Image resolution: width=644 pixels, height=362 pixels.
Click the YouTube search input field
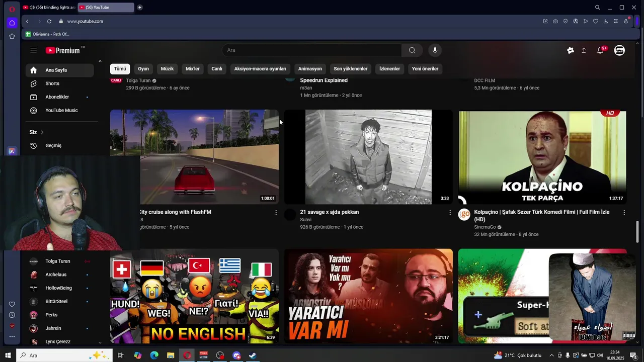[x=312, y=50]
